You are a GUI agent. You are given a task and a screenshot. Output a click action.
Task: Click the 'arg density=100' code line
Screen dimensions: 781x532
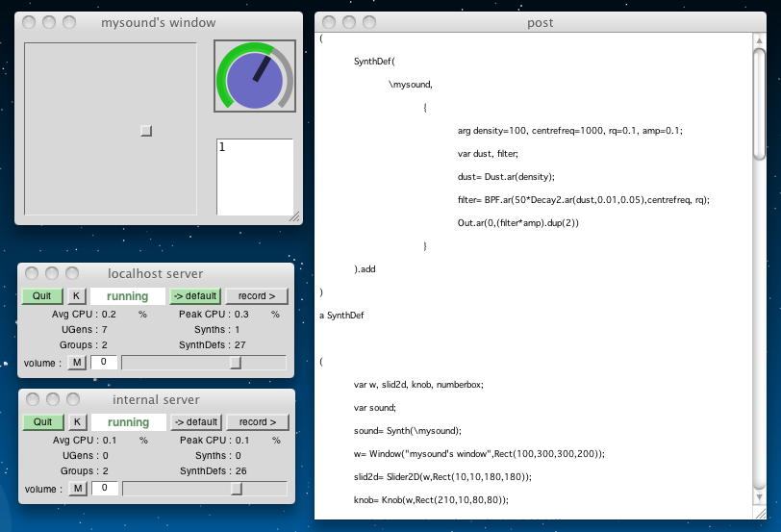click(x=569, y=131)
